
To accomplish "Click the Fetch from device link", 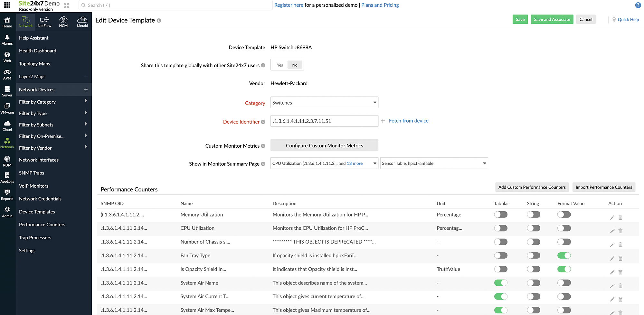I will pos(409,121).
